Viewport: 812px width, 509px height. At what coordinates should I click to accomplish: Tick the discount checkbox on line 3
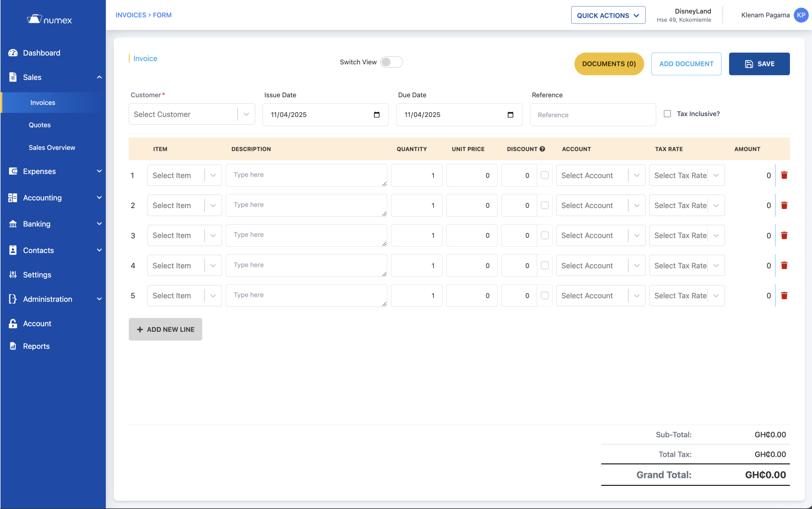[x=545, y=235]
